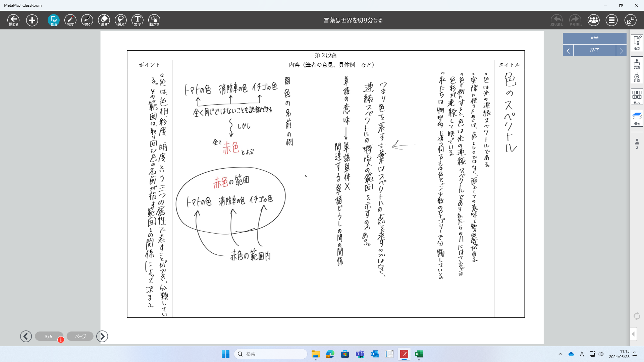Open Excel from the Windows taskbar
Viewport: 644px width, 362px height.
pyautogui.click(x=419, y=354)
